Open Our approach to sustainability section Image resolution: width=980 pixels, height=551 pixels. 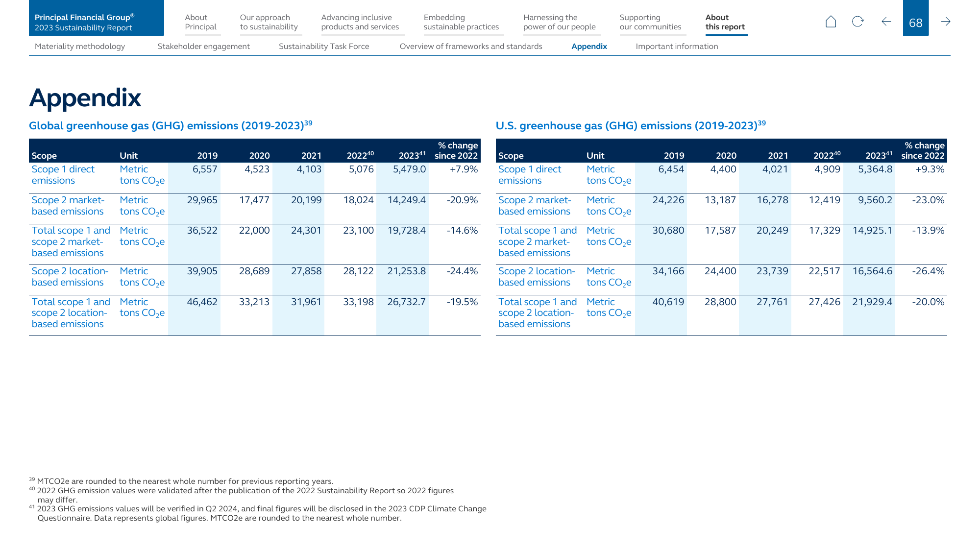point(269,22)
